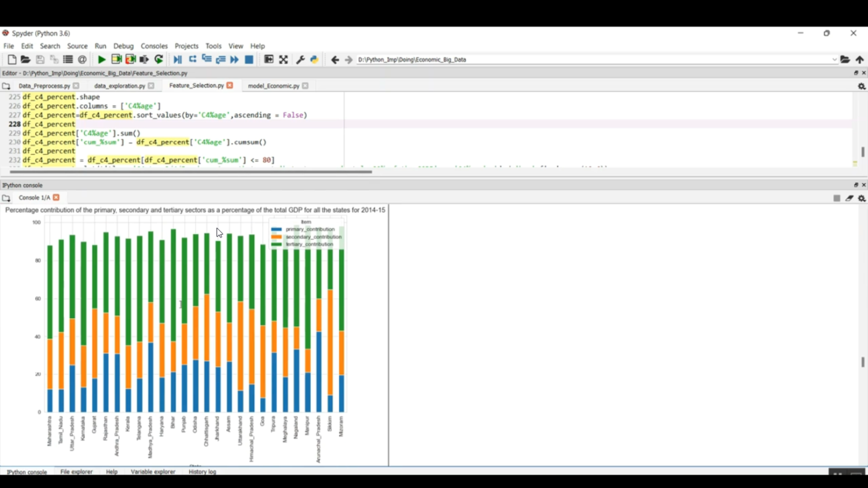Switch to the data_exploration.py tab
Screen dimensions: 868x488
tap(120, 86)
